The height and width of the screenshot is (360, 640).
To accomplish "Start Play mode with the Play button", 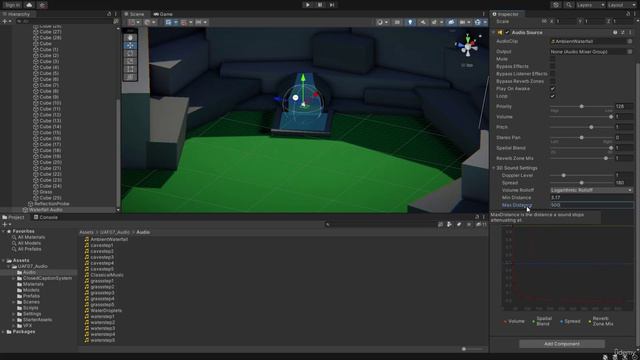I will (308, 5).
